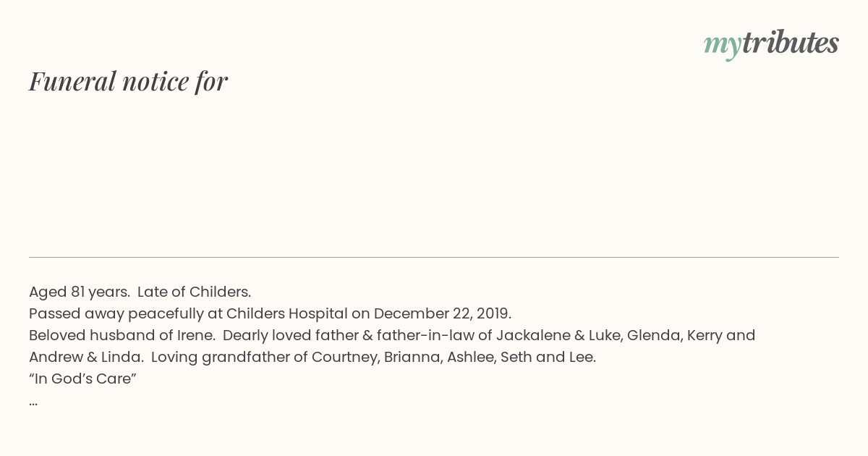
Task: Click the date December 22, 2019
Action: pos(442,314)
